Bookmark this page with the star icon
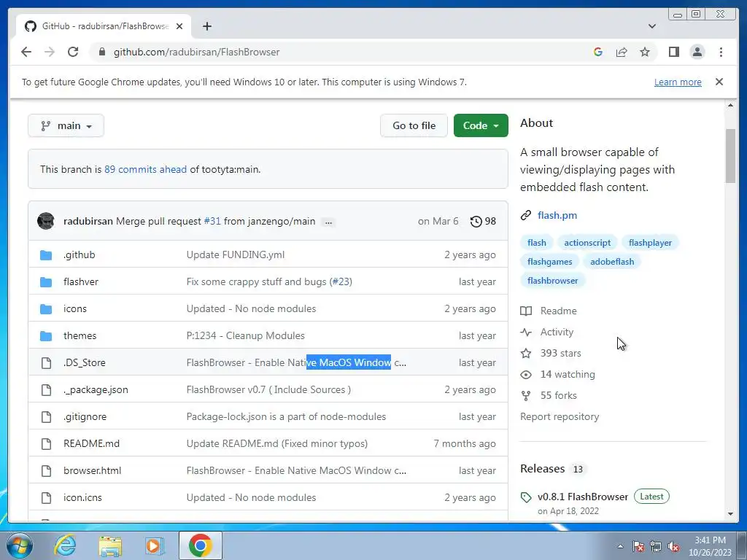The image size is (747, 560). tap(645, 52)
